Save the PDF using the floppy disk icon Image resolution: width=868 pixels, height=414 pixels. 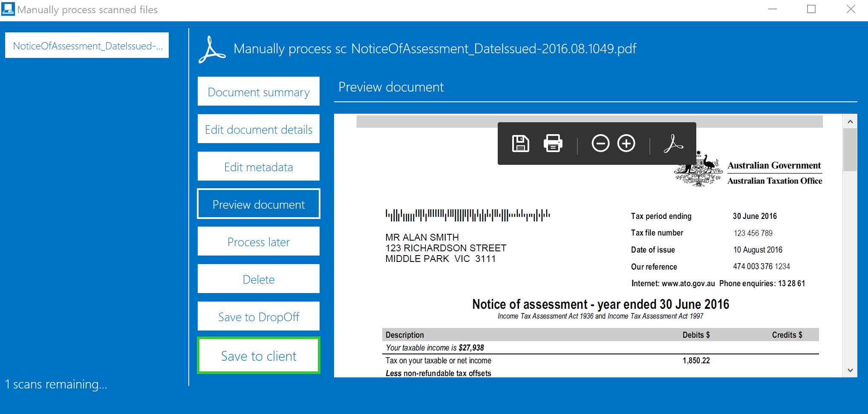(520, 144)
